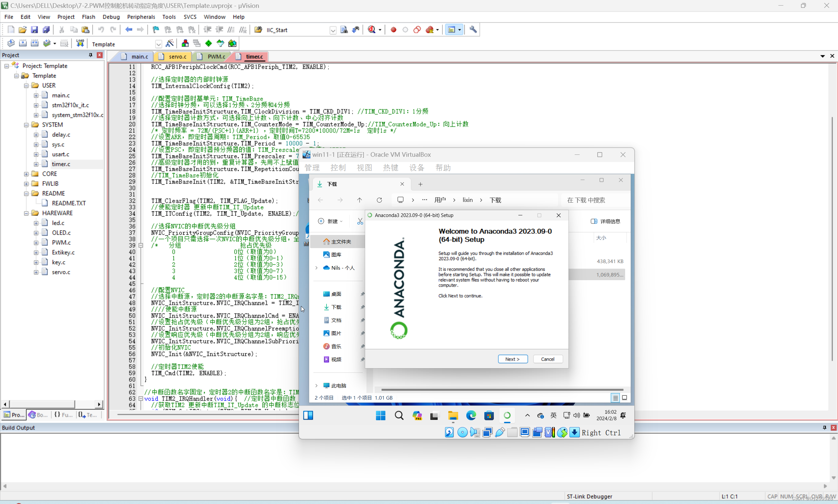Image resolution: width=838 pixels, height=504 pixels.
Task: Start the debug session magnifier icon
Action: 372,30
